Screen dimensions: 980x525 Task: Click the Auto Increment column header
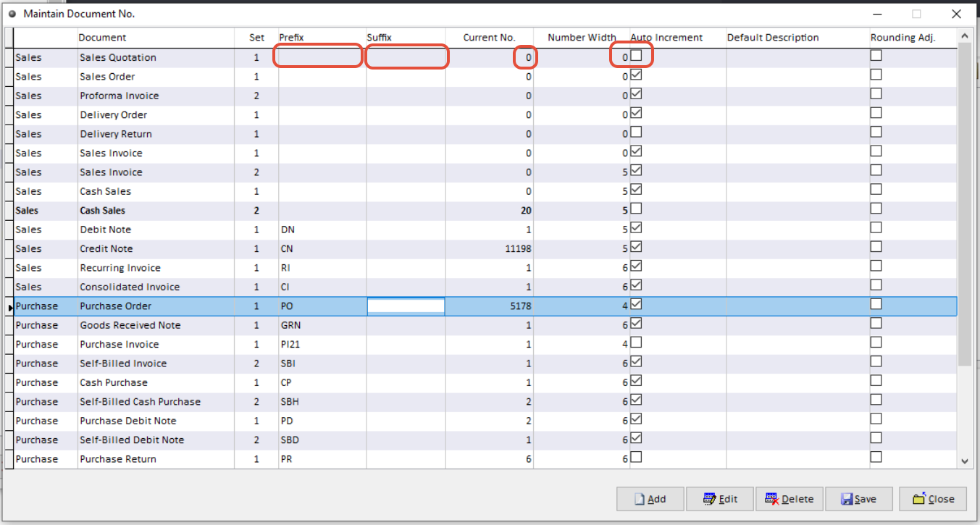pos(677,38)
